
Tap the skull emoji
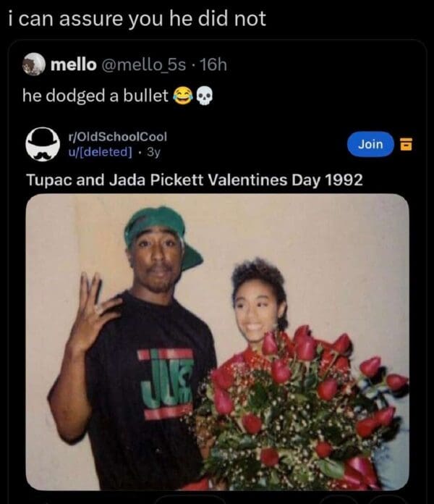204,96
